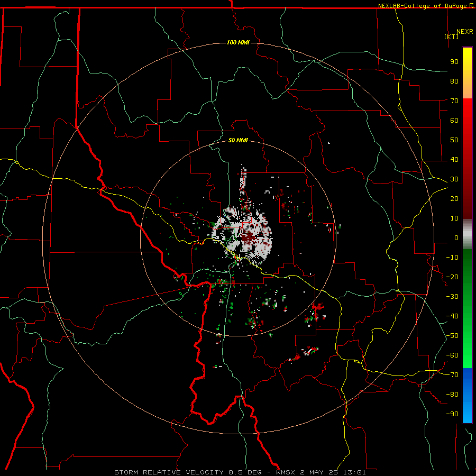Click the -30 value on velocity scale
This screenshot has width=476, height=476.
(x=452, y=297)
